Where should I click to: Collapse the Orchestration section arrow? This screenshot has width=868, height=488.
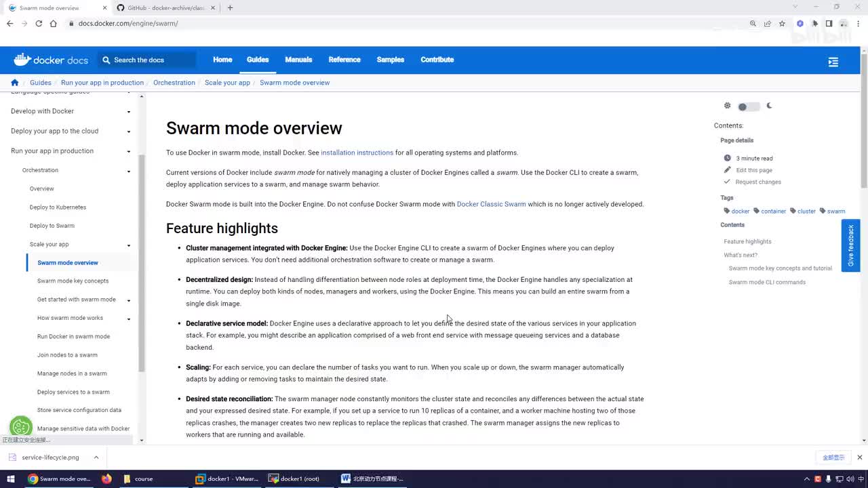point(129,171)
